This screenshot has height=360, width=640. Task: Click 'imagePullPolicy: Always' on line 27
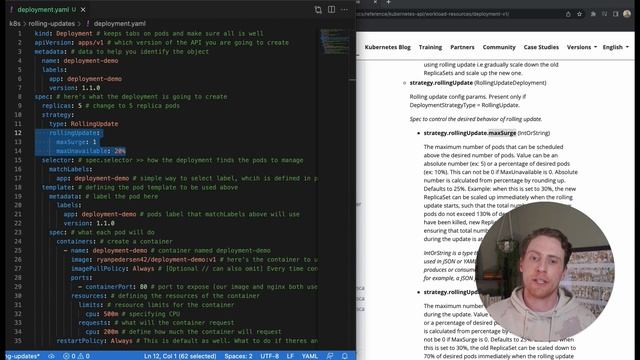tap(113, 269)
